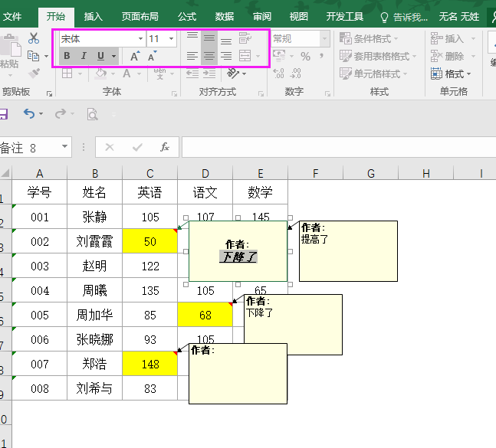Open Merge and Center dropdown arrow

[258, 56]
